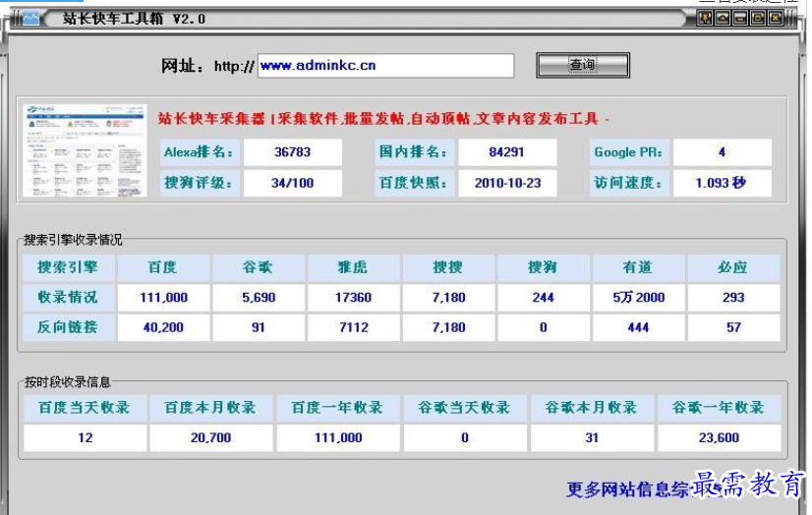812x515 pixels.
Task: Click the Alexa排名 label
Action: pyautogui.click(x=200, y=152)
